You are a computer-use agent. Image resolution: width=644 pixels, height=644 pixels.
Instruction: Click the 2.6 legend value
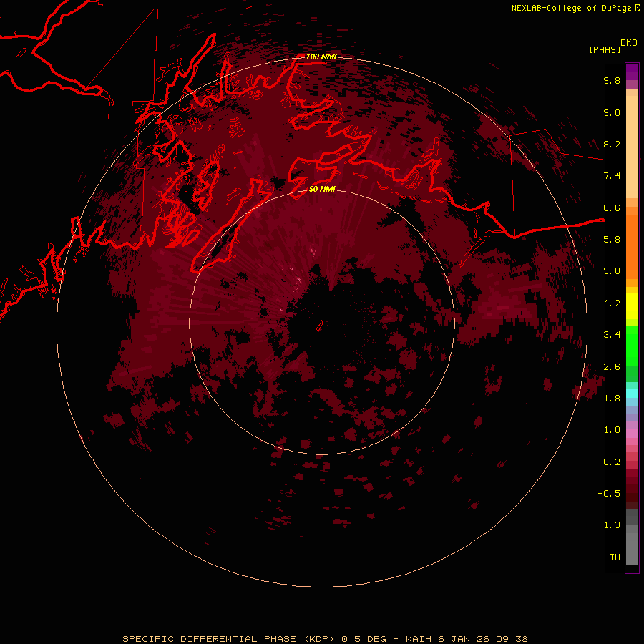pos(612,367)
